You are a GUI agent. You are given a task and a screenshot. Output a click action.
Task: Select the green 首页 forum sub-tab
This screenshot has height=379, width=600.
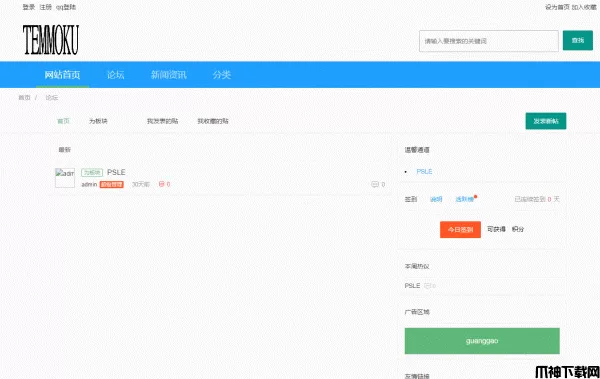(x=64, y=121)
